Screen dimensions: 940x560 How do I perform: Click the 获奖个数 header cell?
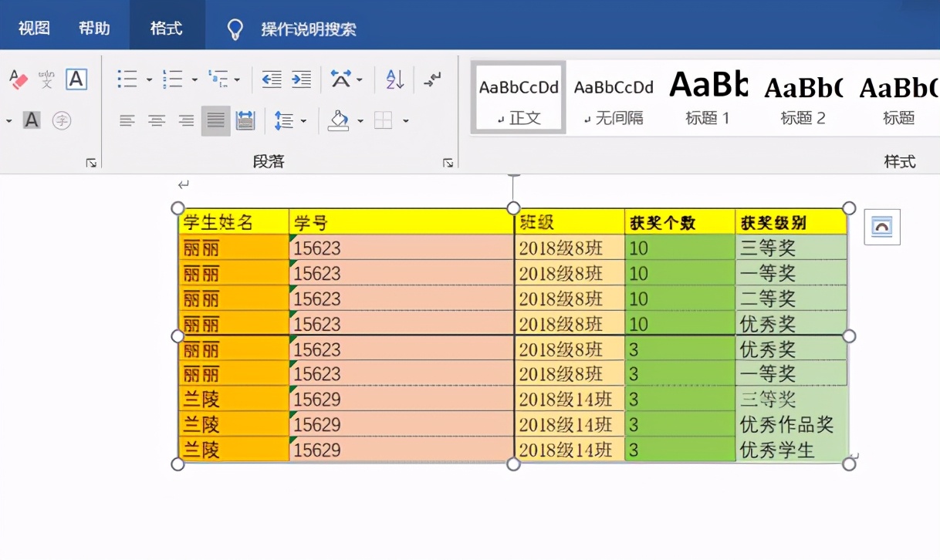point(679,222)
